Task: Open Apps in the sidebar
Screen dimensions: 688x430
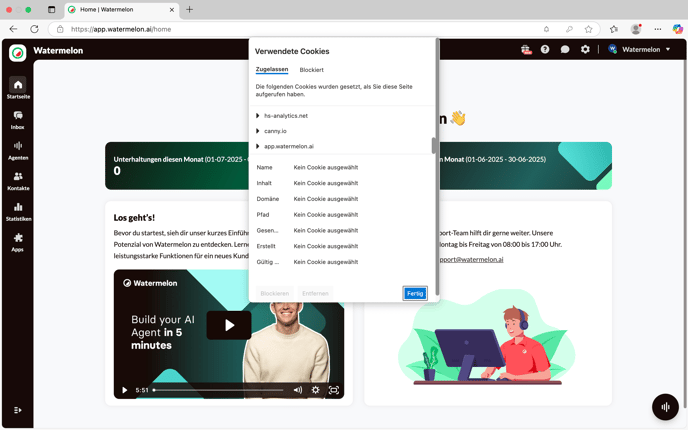Action: pyautogui.click(x=18, y=242)
